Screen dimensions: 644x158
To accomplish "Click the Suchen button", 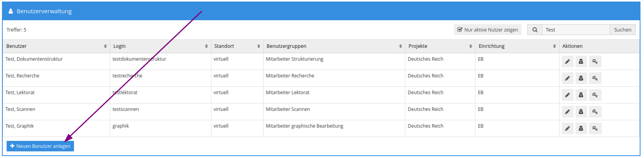I will [x=623, y=30].
